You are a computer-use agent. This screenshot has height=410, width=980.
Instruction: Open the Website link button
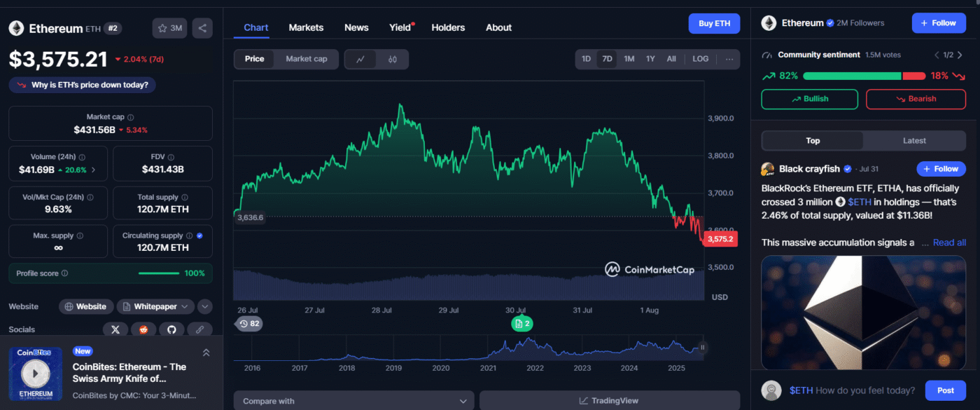86,306
